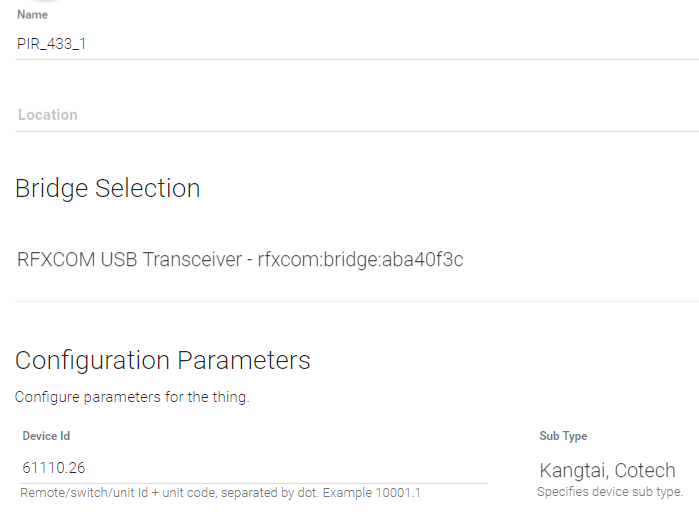Viewport: 699px width, 530px height.
Task: Open the RFXCOM USB Transceiver bridge dropdown
Action: click(240, 260)
